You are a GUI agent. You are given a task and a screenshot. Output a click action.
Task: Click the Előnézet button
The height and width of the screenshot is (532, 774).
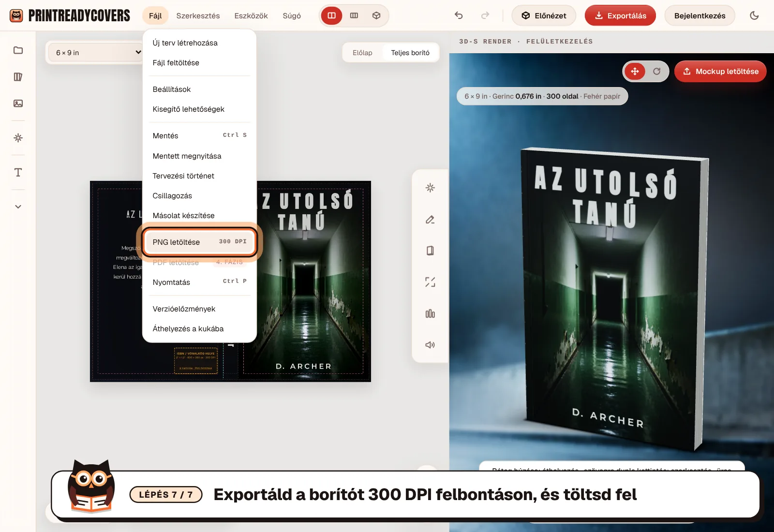pos(544,15)
